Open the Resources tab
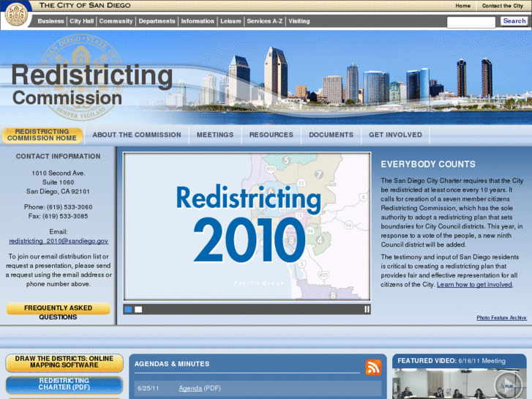The height and width of the screenshot is (399, 532). (271, 135)
